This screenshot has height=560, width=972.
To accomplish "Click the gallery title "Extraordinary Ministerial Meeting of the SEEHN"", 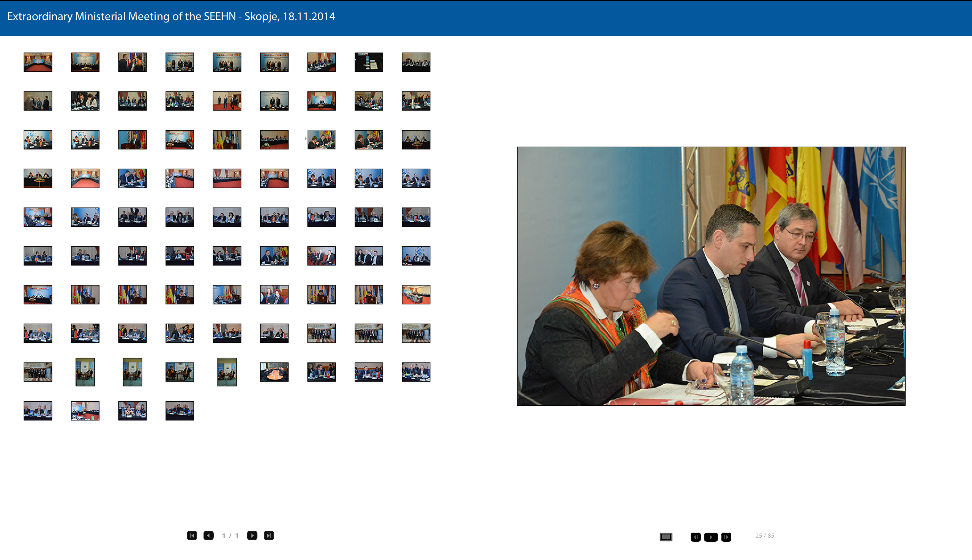I will click(121, 16).
